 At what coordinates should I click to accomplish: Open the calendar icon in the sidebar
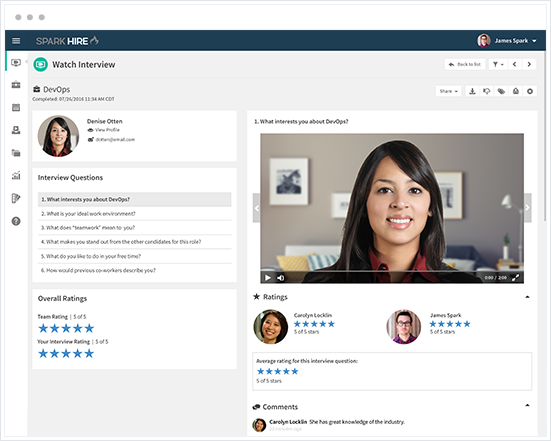click(16, 108)
